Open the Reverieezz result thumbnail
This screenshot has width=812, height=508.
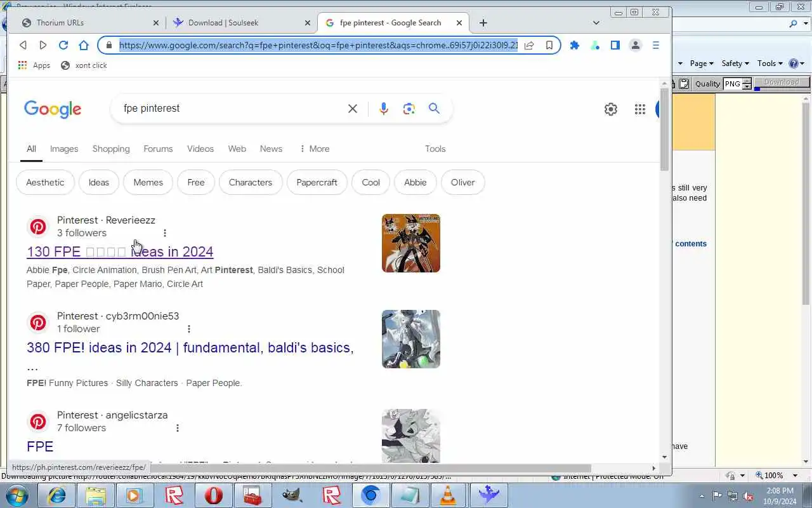pos(411,243)
